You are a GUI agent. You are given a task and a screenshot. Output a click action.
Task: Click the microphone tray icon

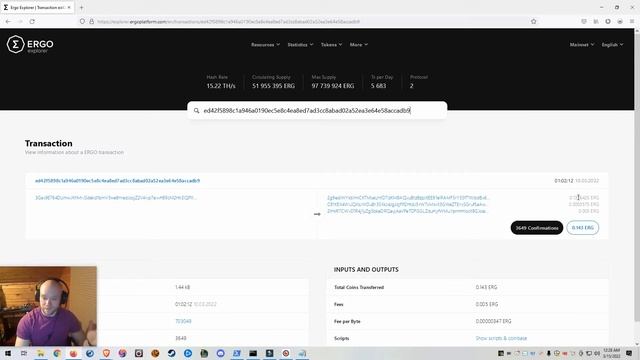pos(549,353)
